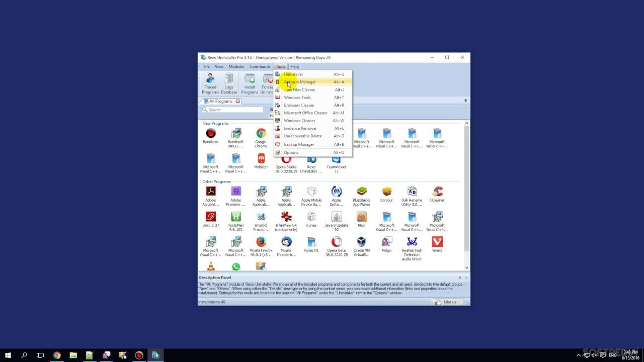Open the Traced Programs module
The image size is (644, 362).
[210, 84]
